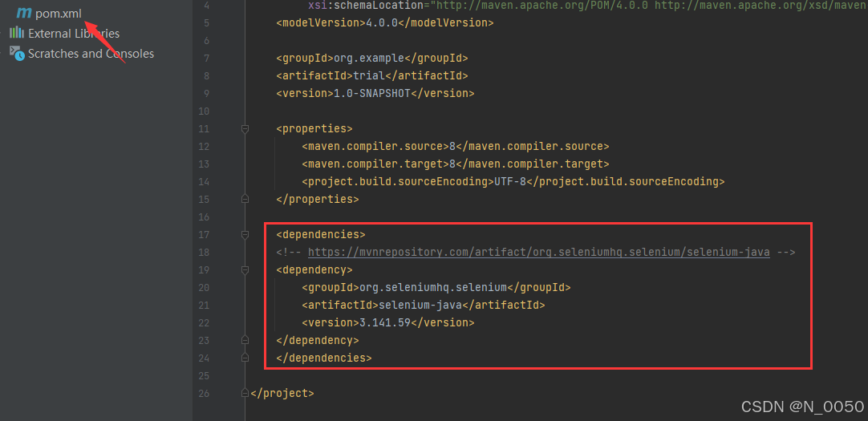This screenshot has height=421, width=868.
Task: Click the opening <properties> tag
Action: (314, 129)
